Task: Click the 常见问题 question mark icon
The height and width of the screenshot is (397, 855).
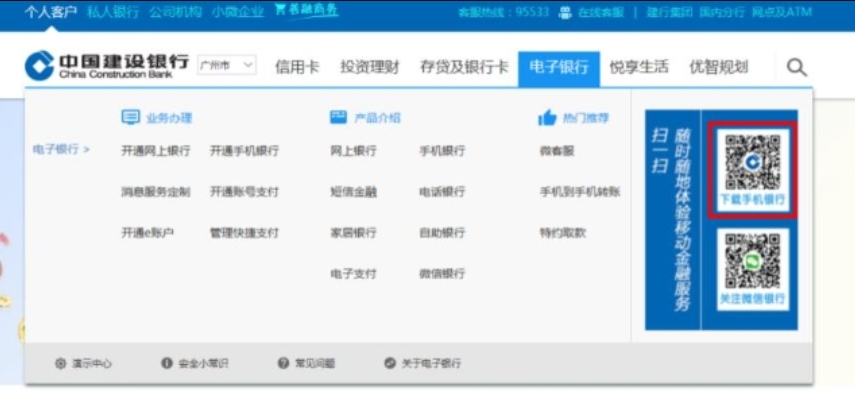Action: click(x=283, y=363)
